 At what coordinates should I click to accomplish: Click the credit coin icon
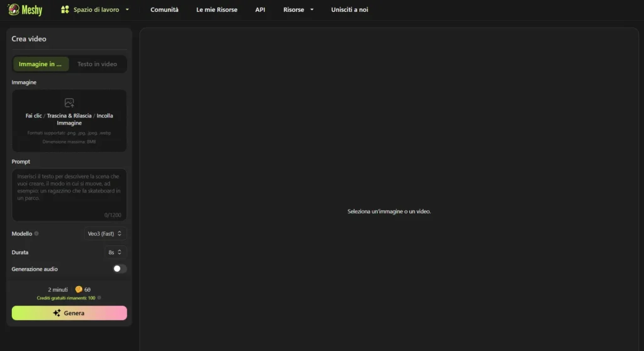[x=79, y=289]
